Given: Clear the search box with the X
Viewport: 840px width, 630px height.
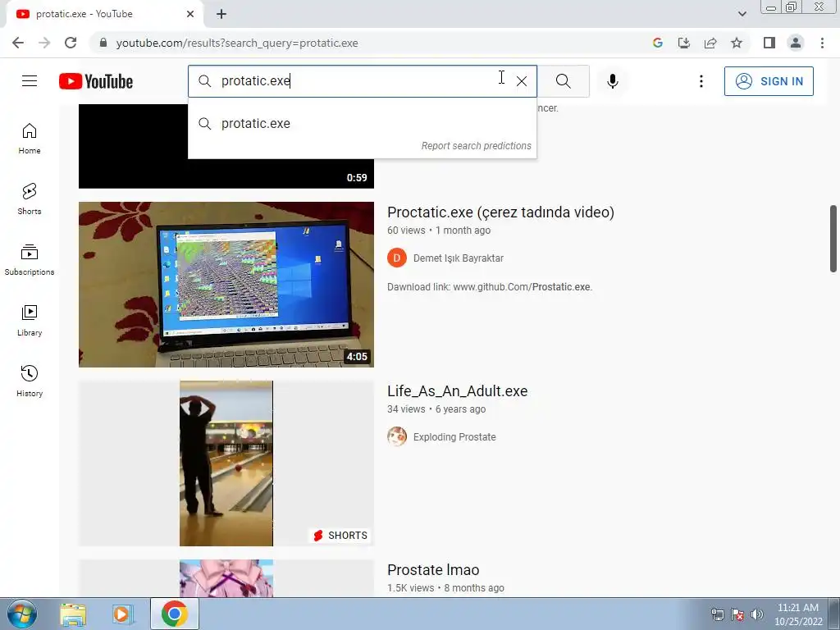Looking at the screenshot, I should coord(521,81).
